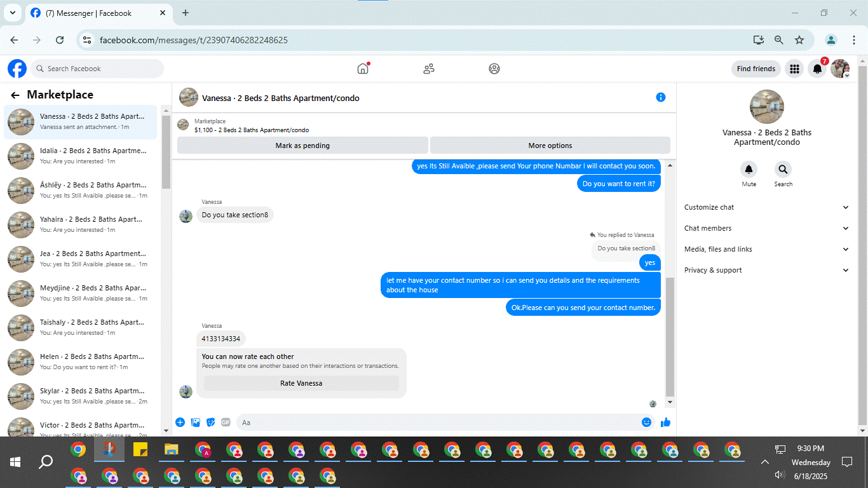Choose a GIF with the GIF icon
Viewport: 868px width, 488px height.
[x=226, y=422]
